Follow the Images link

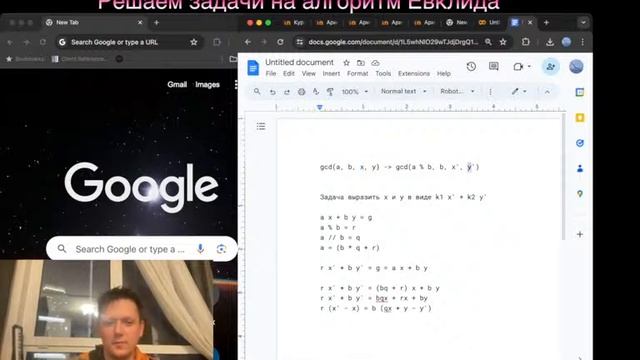click(x=207, y=84)
